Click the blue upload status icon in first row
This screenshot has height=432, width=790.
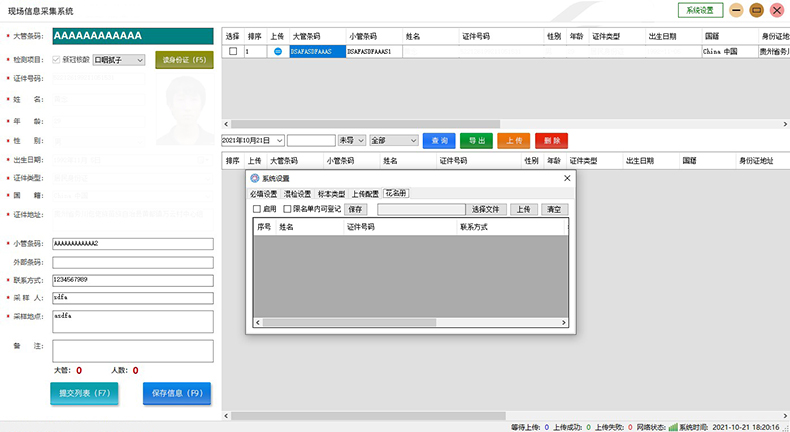pos(278,51)
